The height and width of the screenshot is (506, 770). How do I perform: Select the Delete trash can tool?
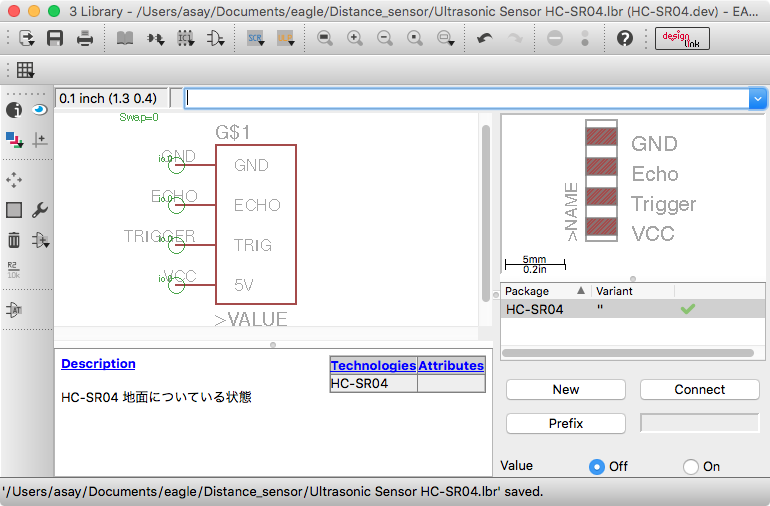[x=14, y=240]
